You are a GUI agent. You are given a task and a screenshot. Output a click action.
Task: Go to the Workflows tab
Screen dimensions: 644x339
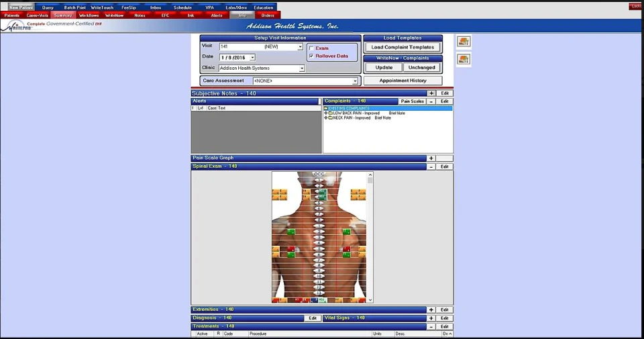pos(89,15)
